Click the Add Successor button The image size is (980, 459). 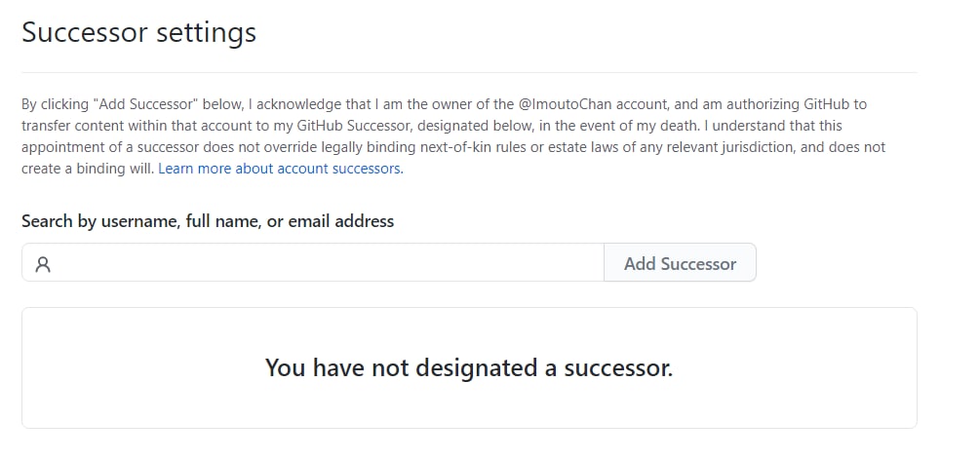pyautogui.click(x=680, y=263)
